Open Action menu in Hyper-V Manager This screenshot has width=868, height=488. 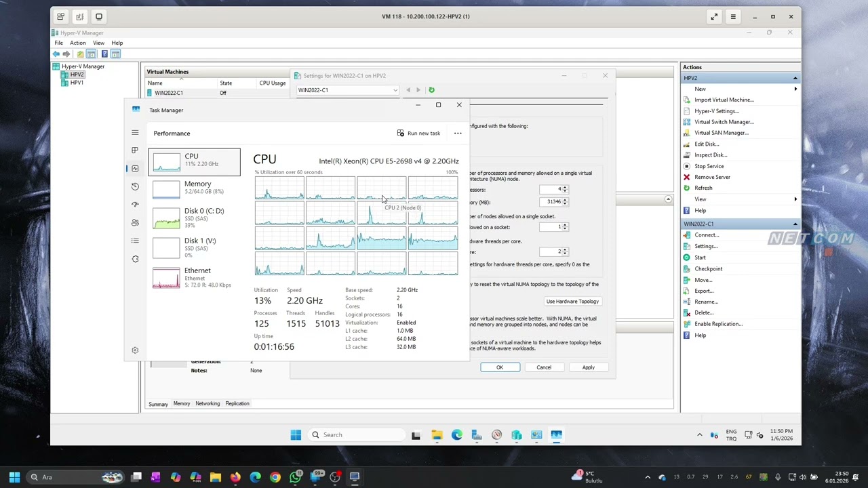tap(78, 43)
